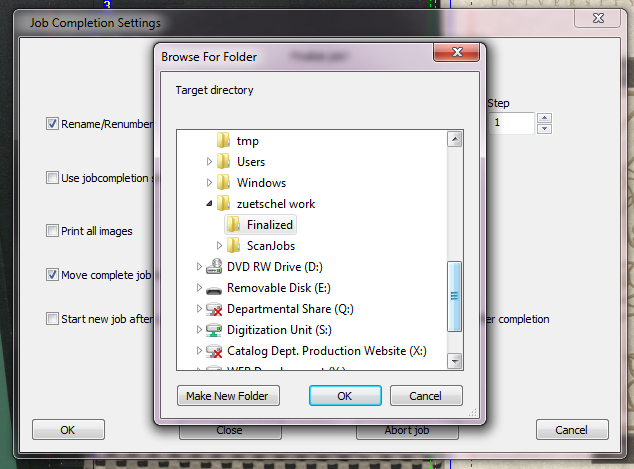Expand the Users folder tree node
Image resolution: width=634 pixels, height=469 pixels.
pos(209,162)
